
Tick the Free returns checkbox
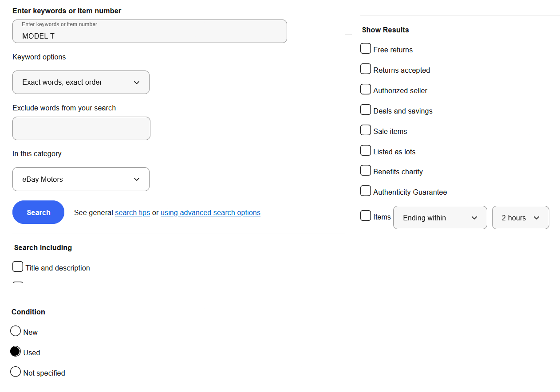click(366, 49)
